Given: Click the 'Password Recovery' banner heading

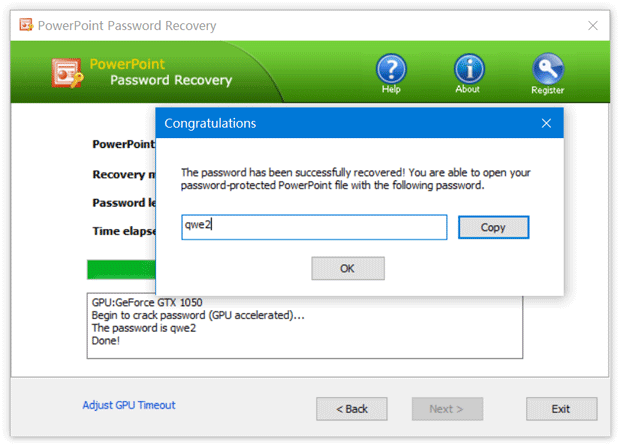Looking at the screenshot, I should coord(170,81).
